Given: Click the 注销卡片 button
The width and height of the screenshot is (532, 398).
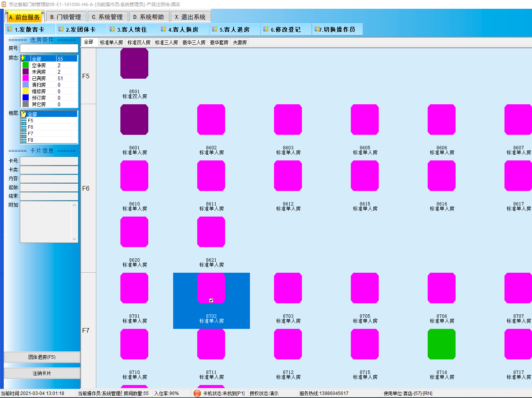Looking at the screenshot, I should [42, 373].
